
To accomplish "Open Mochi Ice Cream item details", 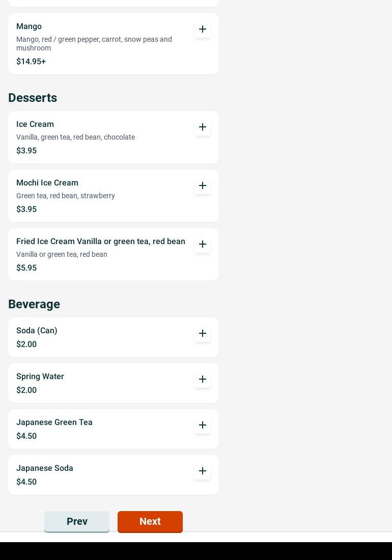I will point(47,183).
